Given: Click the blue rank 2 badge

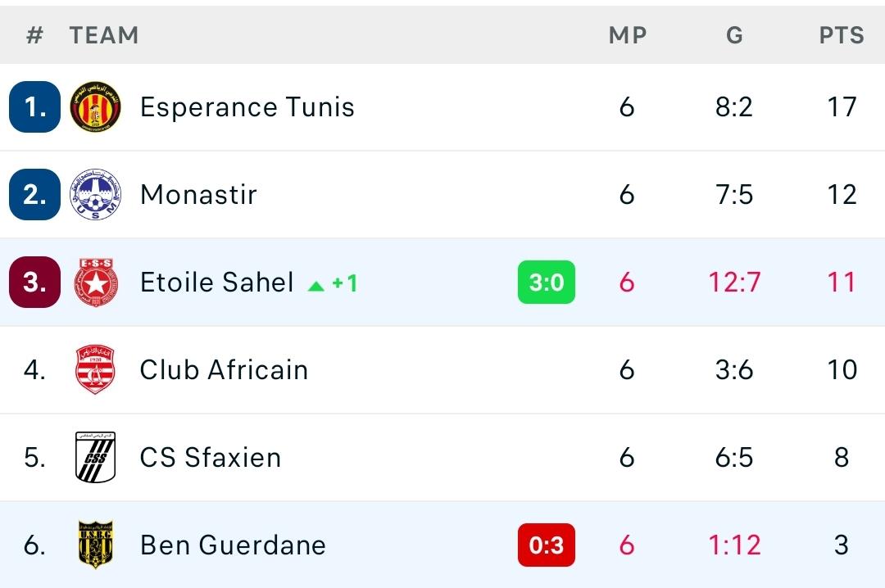Looking at the screenshot, I should point(34,194).
